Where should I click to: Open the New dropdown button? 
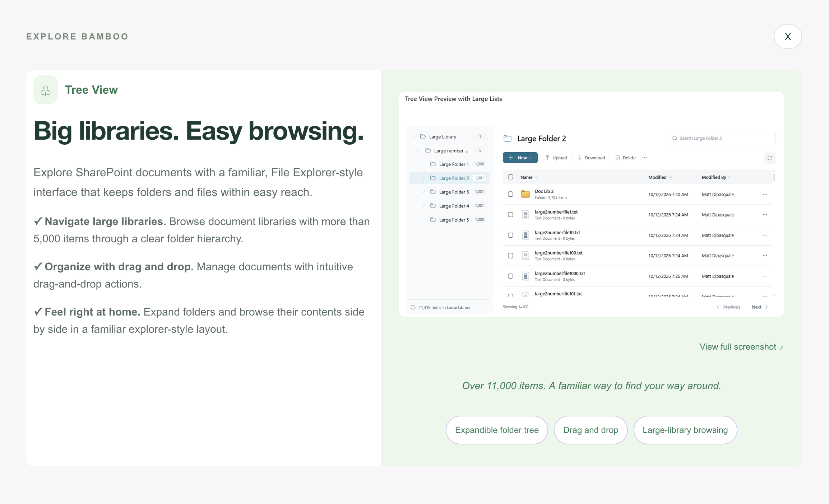[520, 158]
